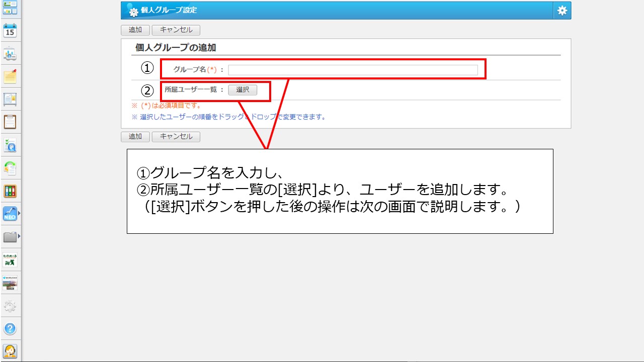Open the bulletin board icon
Image resolution: width=644 pixels, height=362 pixels.
(x=10, y=100)
